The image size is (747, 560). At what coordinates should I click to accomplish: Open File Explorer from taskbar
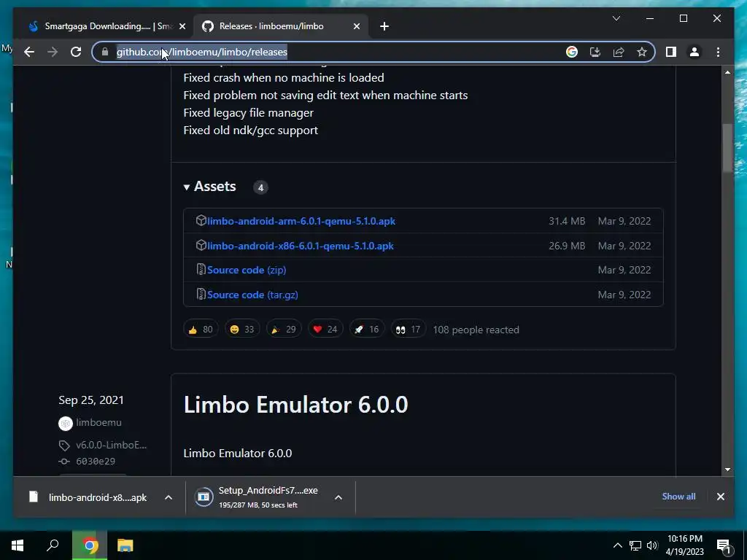click(x=125, y=545)
